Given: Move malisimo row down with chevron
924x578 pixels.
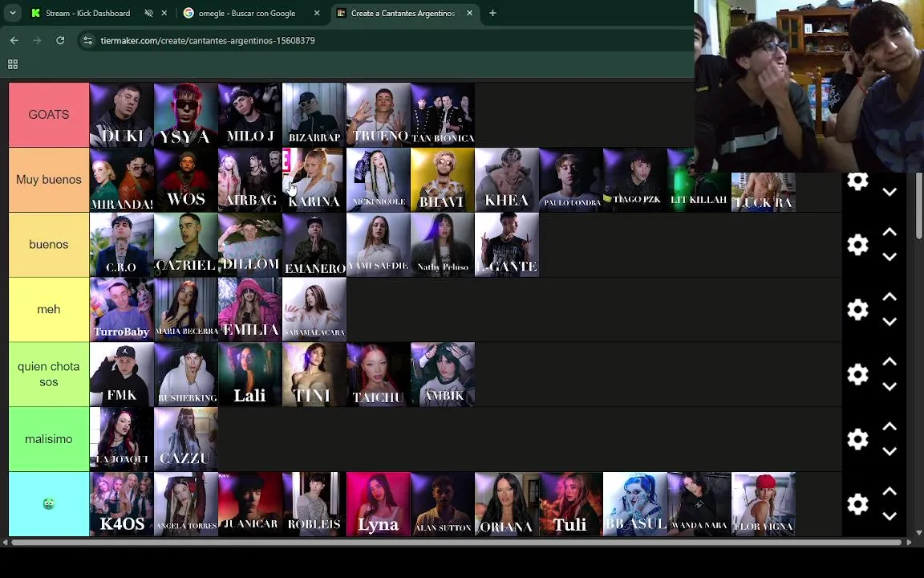Looking at the screenshot, I should tap(890, 451).
